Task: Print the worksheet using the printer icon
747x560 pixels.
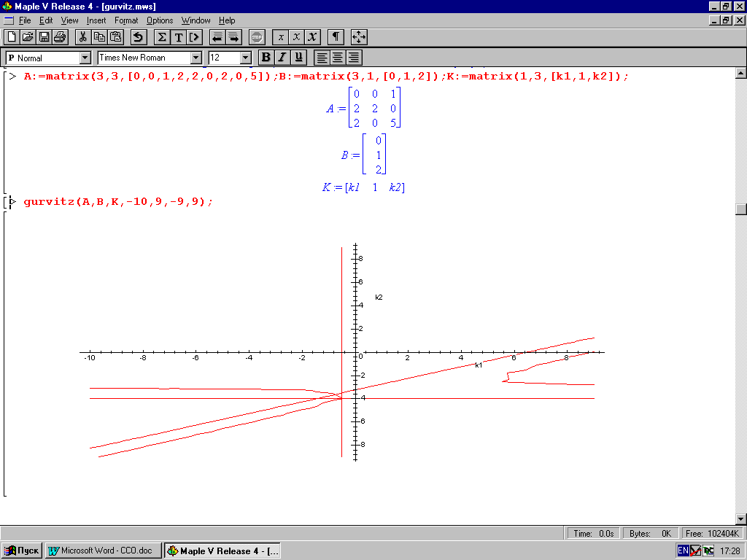Action: pyautogui.click(x=61, y=37)
